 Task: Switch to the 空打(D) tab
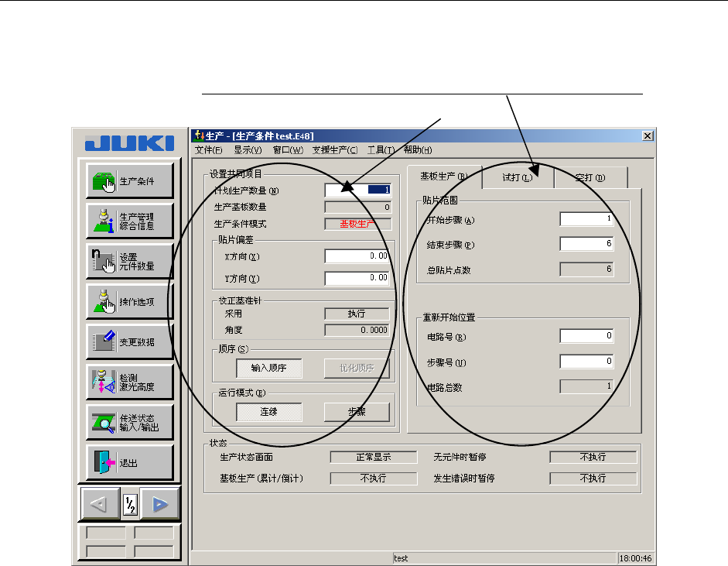[x=590, y=177]
